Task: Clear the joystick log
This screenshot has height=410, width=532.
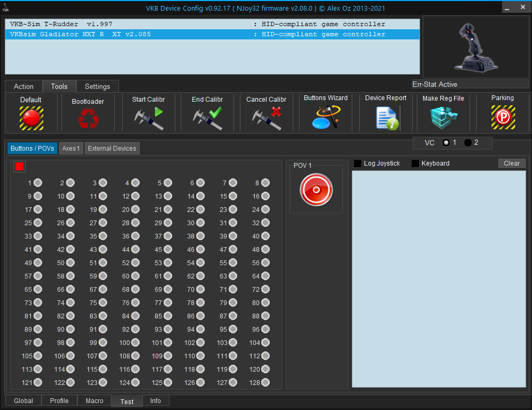Action: pyautogui.click(x=512, y=163)
